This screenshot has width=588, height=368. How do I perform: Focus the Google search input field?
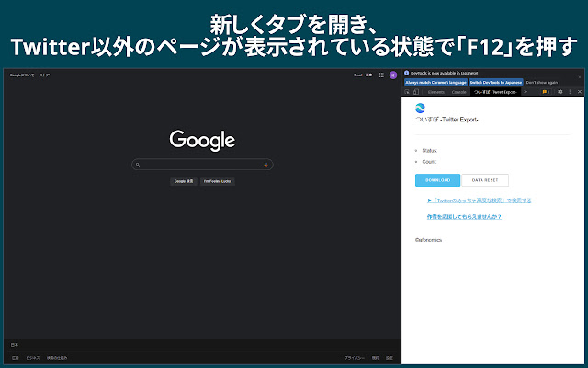[x=202, y=165]
